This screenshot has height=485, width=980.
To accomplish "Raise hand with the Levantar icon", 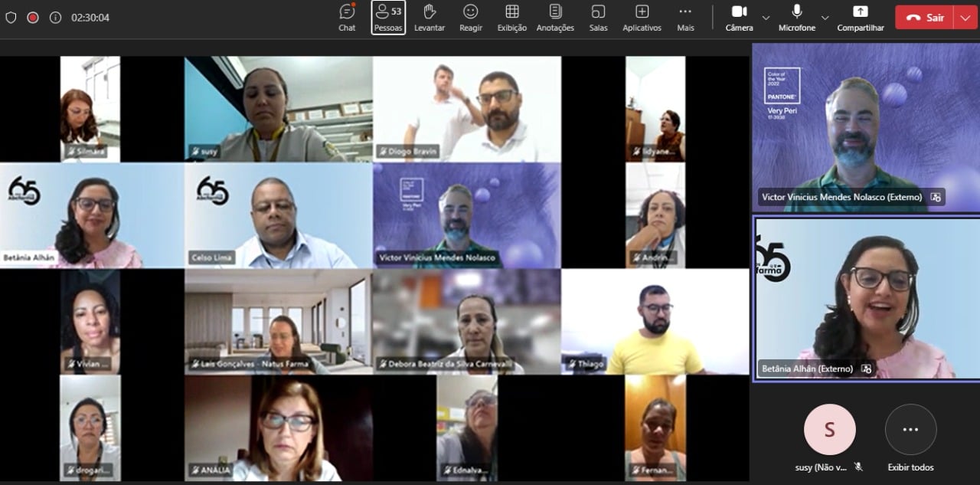I will pos(430,18).
